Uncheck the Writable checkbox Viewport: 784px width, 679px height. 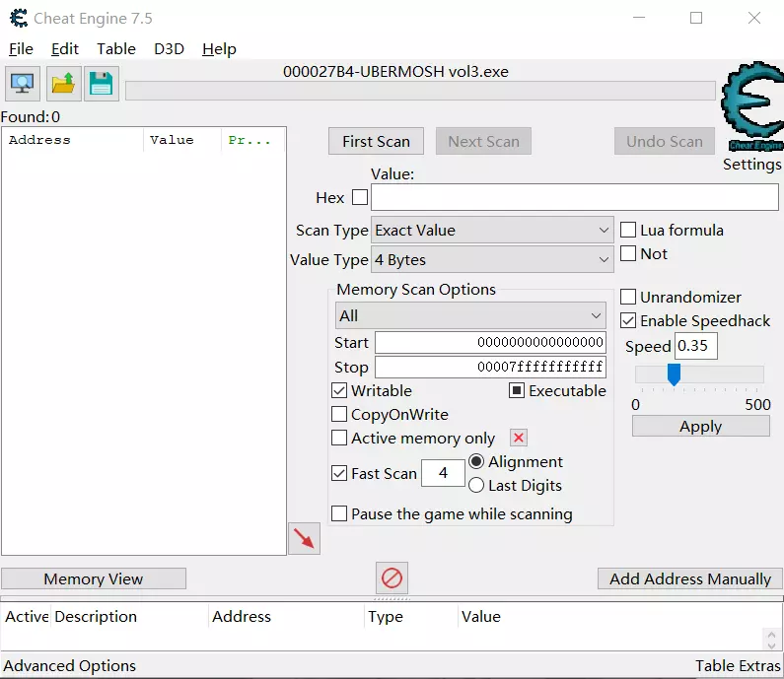click(x=339, y=390)
